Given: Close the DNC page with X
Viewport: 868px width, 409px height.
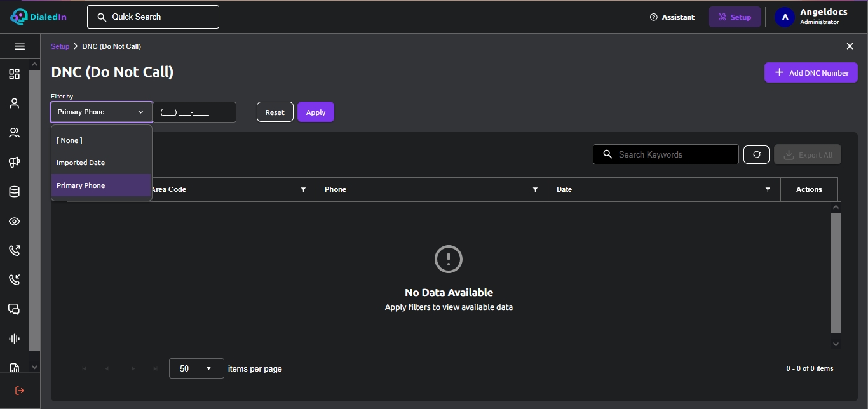Looking at the screenshot, I should point(850,46).
